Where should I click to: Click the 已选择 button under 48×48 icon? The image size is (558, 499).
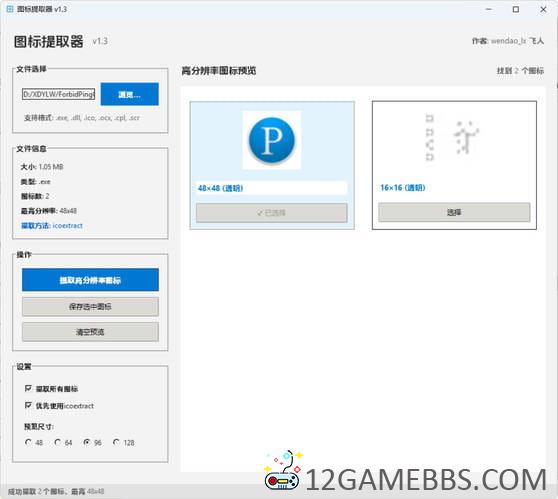[272, 213]
